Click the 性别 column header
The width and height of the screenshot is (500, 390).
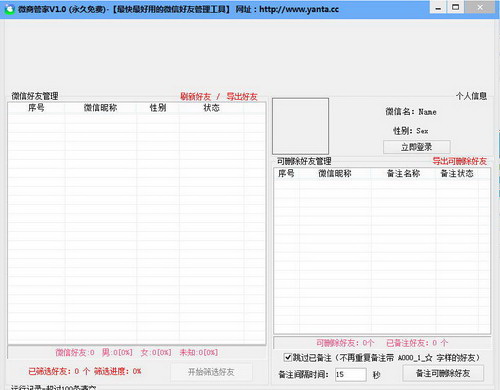[158, 108]
